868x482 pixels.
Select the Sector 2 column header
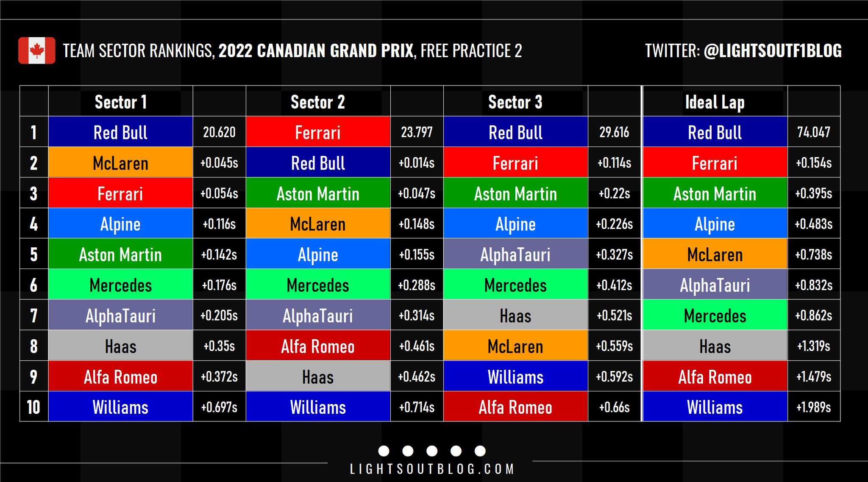318,102
